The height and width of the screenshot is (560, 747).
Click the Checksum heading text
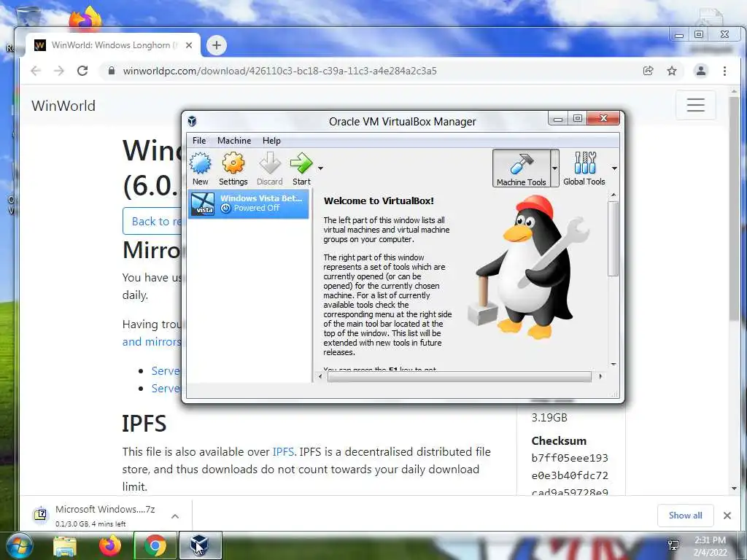tap(559, 441)
